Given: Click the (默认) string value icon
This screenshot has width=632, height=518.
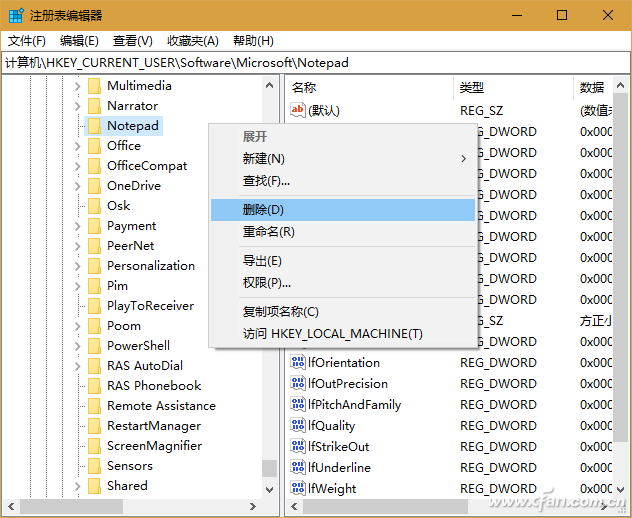Looking at the screenshot, I should click(x=297, y=110).
